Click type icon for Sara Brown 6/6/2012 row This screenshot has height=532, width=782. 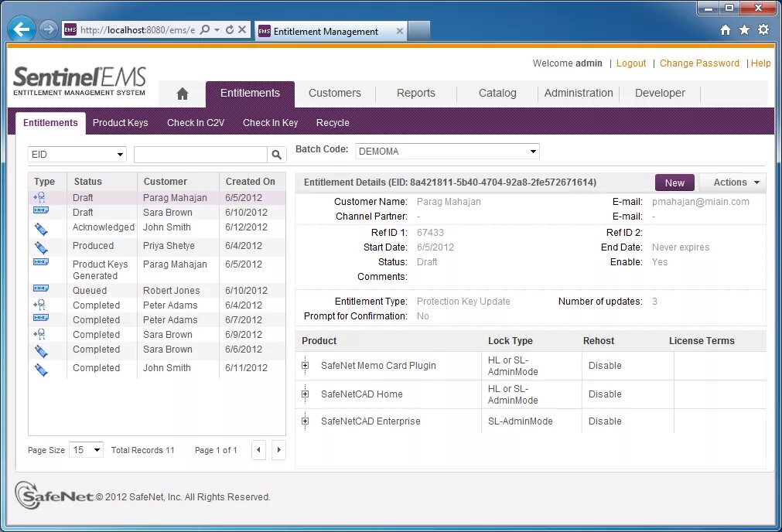tap(40, 351)
